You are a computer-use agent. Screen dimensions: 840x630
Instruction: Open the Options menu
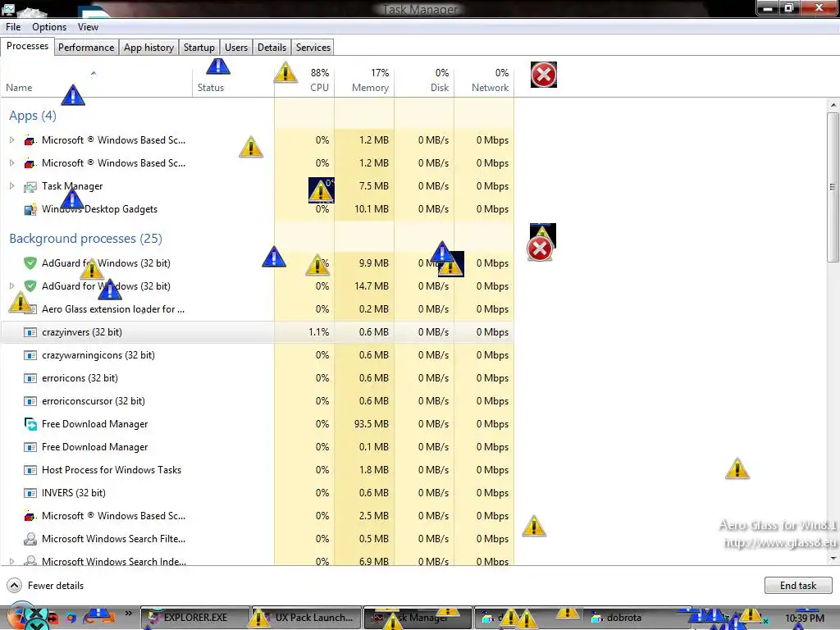coord(49,27)
